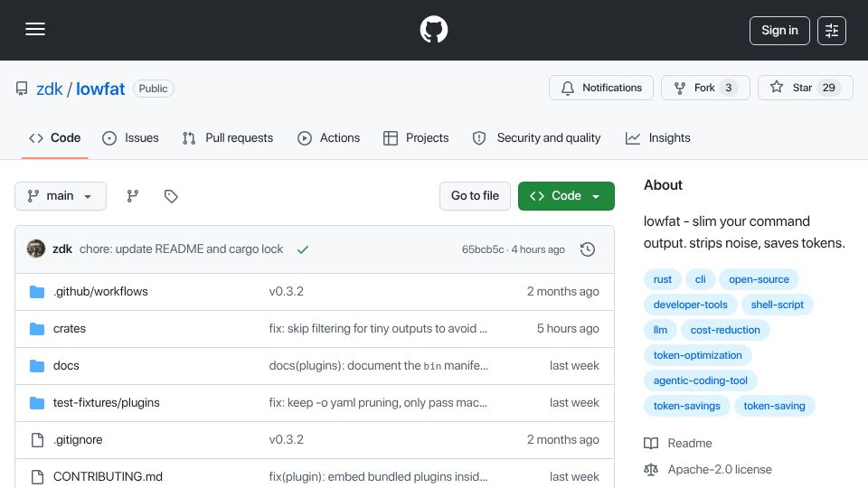Open the Insights tab
This screenshot has height=488, width=868.
[657, 137]
